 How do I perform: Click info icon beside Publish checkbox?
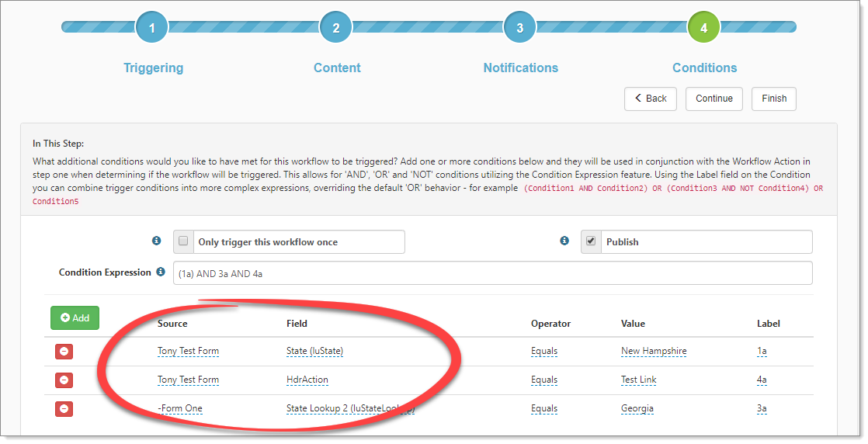(x=564, y=241)
